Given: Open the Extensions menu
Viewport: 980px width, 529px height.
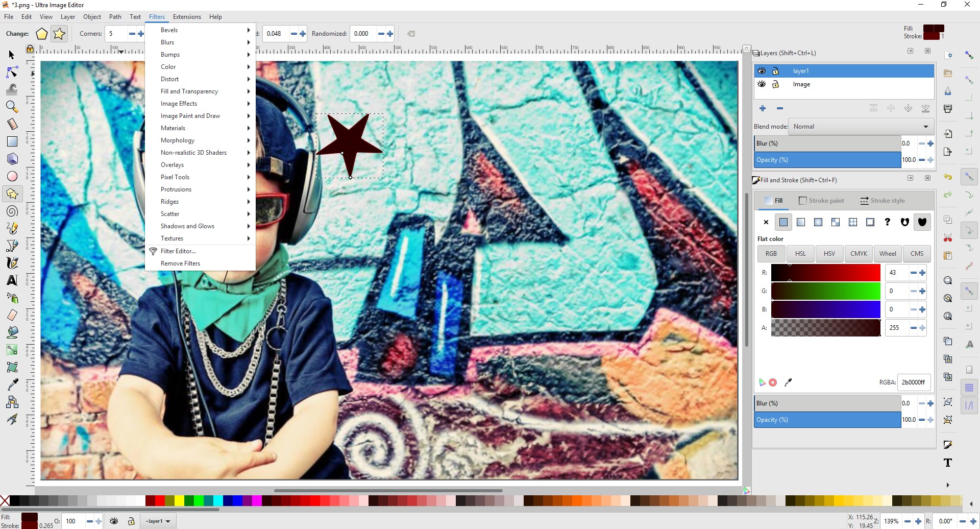Looking at the screenshot, I should click(187, 17).
